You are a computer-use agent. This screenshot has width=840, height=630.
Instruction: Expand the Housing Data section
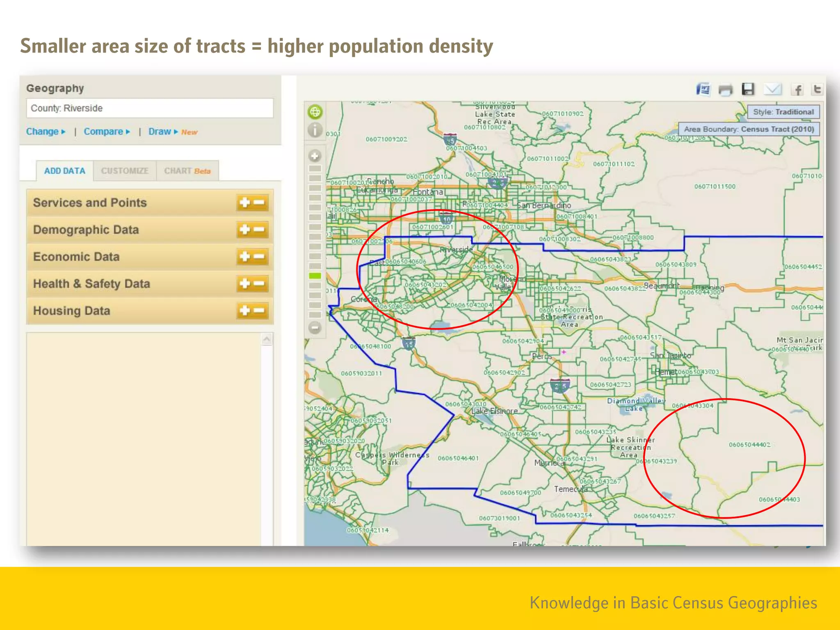pos(245,310)
